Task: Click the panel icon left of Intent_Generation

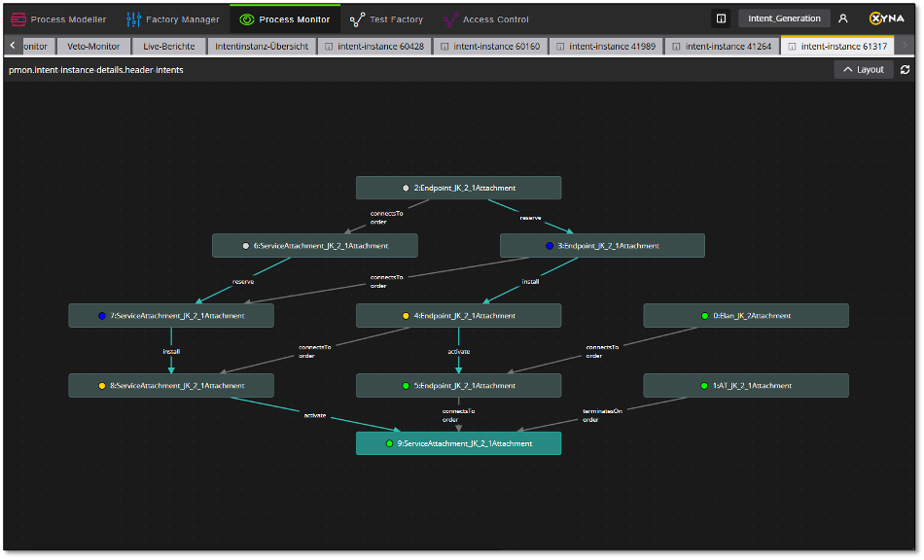Action: click(721, 18)
